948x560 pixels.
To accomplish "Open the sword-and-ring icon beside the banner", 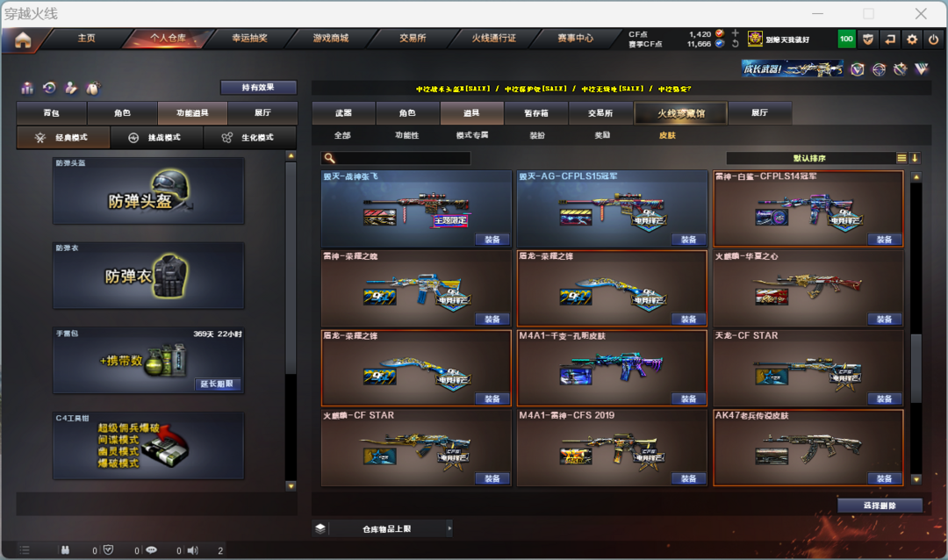I will click(901, 69).
